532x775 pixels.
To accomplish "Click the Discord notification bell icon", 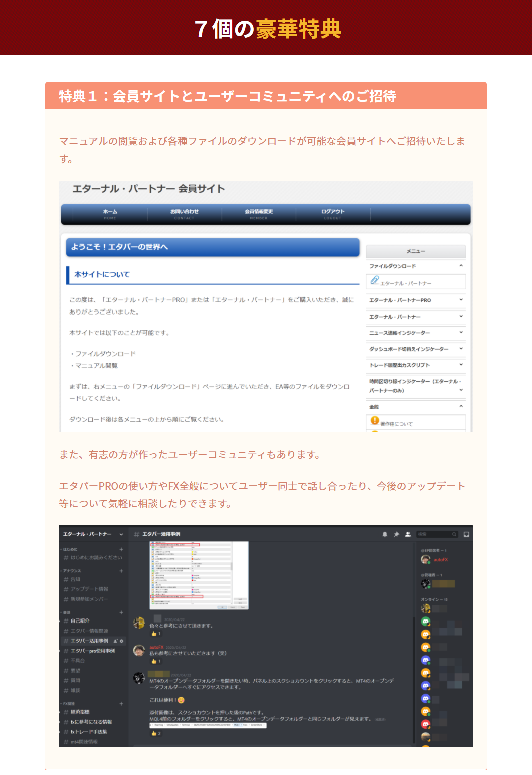I will (385, 534).
